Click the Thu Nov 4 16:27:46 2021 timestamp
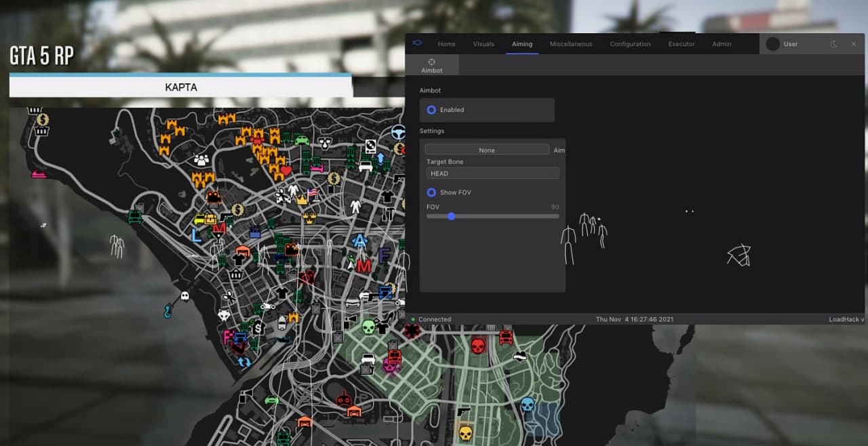Image resolution: width=868 pixels, height=446 pixels. point(635,319)
